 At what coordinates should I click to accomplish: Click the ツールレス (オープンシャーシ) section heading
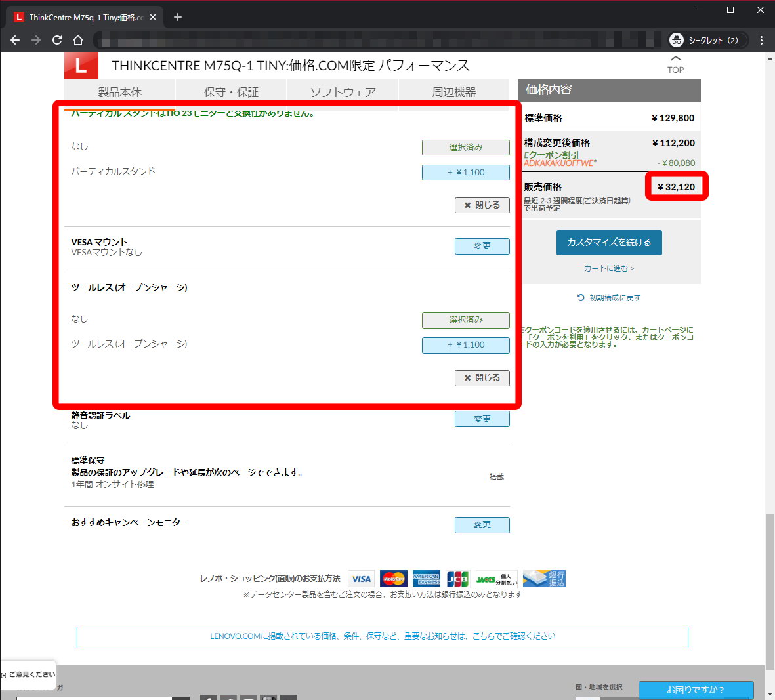(129, 287)
